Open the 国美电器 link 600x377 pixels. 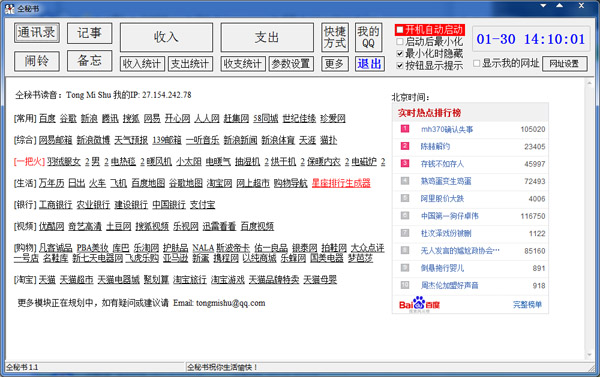(x=327, y=259)
